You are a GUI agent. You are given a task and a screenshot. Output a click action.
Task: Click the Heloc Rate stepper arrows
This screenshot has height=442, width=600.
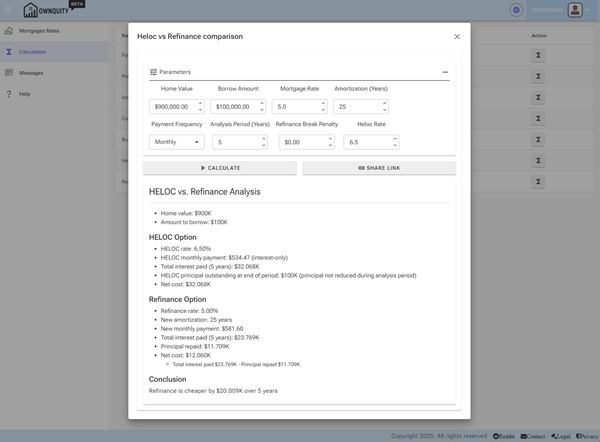coord(383,142)
